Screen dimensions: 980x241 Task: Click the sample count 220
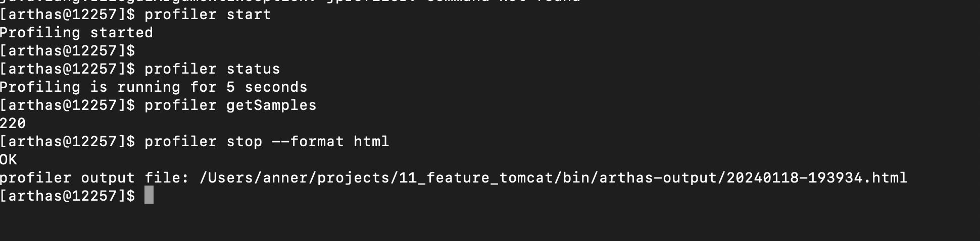click(13, 123)
